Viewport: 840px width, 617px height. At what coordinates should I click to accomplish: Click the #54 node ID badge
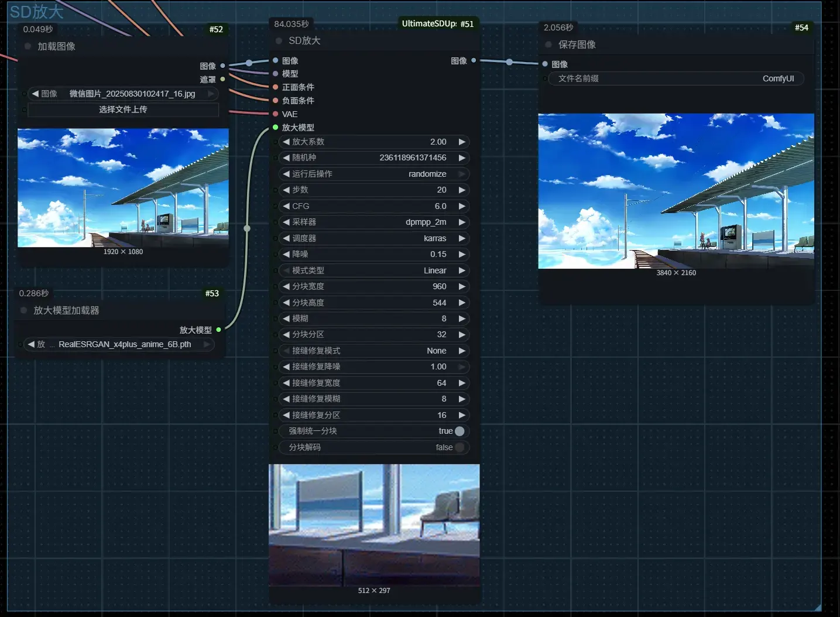pyautogui.click(x=801, y=28)
